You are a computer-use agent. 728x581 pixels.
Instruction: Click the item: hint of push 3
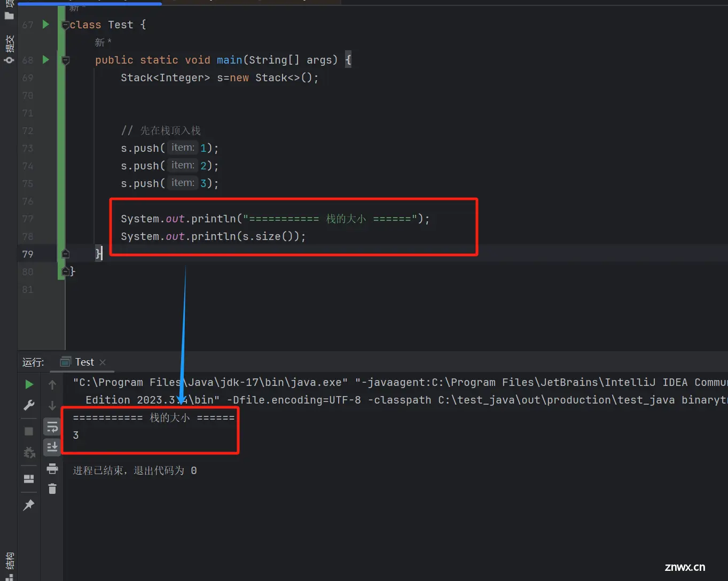[183, 183]
